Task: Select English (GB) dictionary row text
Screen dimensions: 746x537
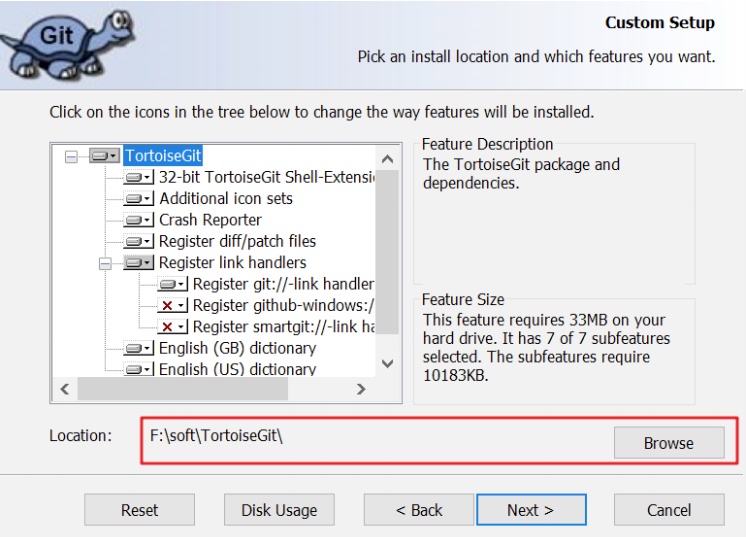Action: 237,348
